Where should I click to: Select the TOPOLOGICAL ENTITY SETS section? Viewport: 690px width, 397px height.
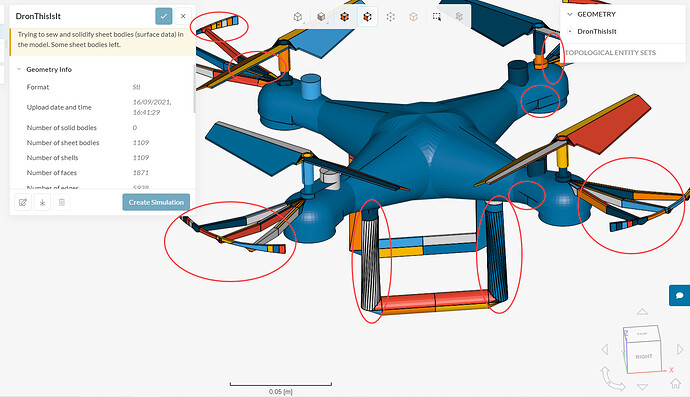coord(610,52)
